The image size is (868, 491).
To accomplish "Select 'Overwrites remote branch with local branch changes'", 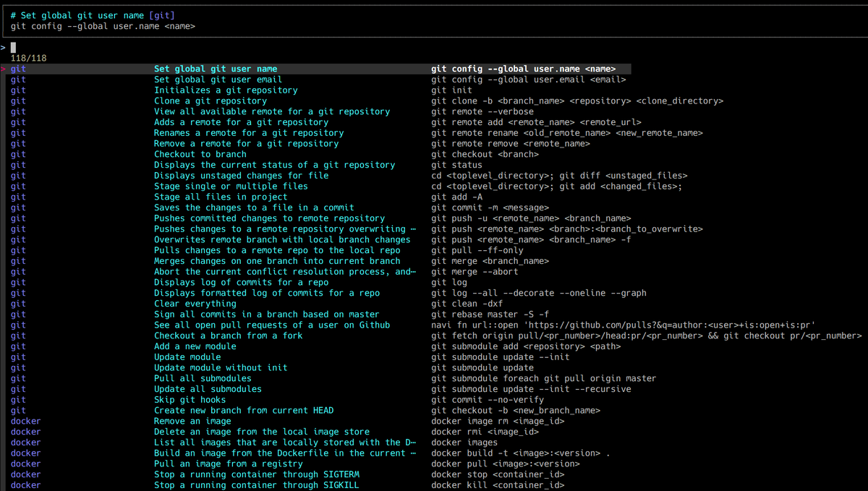I will click(x=282, y=239).
